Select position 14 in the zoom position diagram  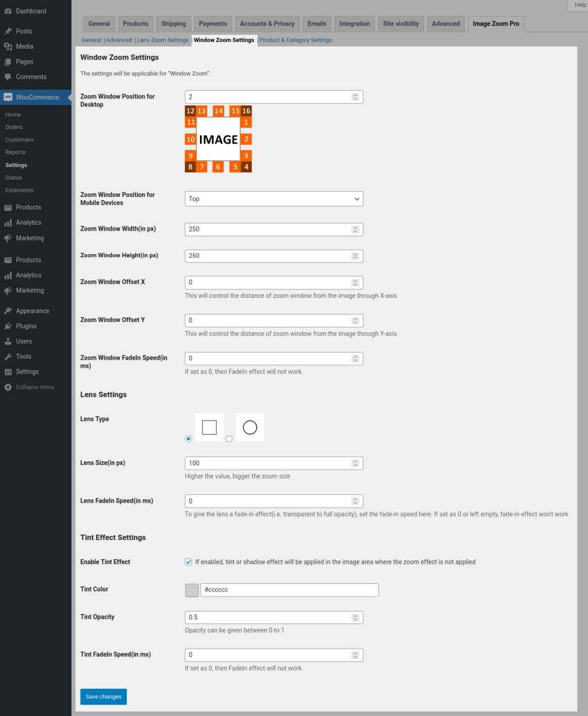click(x=218, y=111)
